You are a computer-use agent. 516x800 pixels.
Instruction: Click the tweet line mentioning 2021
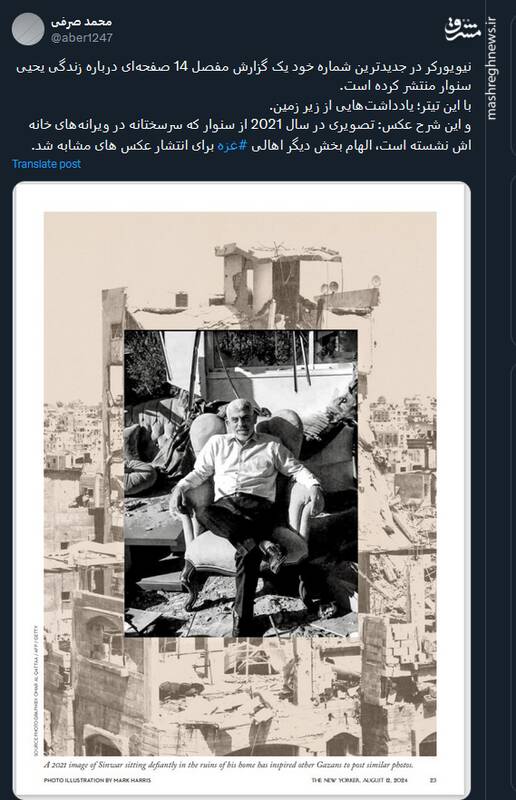coord(250,125)
